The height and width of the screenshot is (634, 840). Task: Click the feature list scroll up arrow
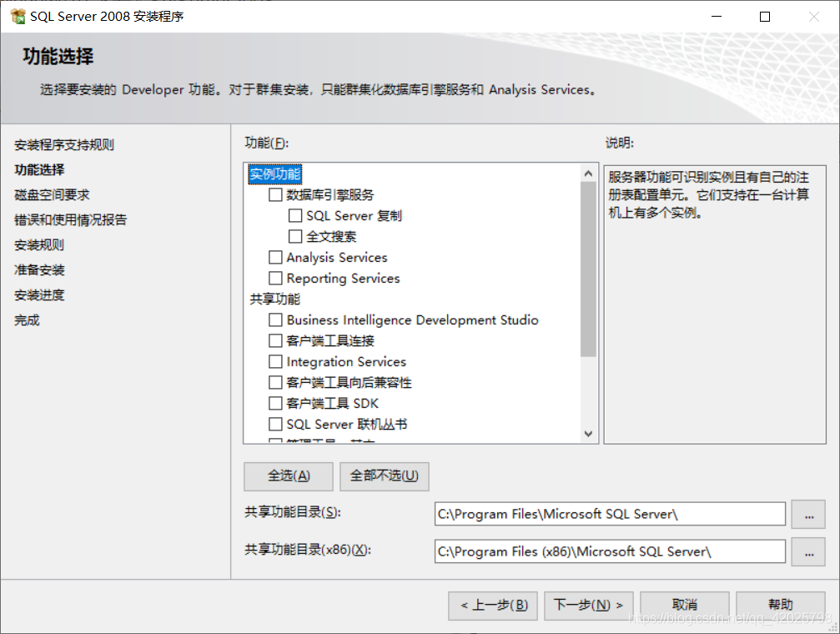pos(588,174)
